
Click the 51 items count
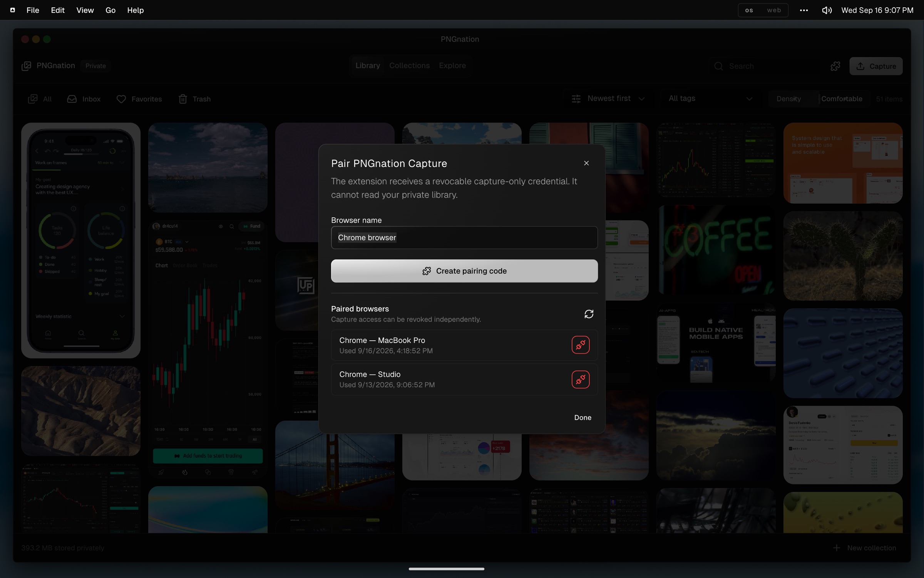(889, 99)
